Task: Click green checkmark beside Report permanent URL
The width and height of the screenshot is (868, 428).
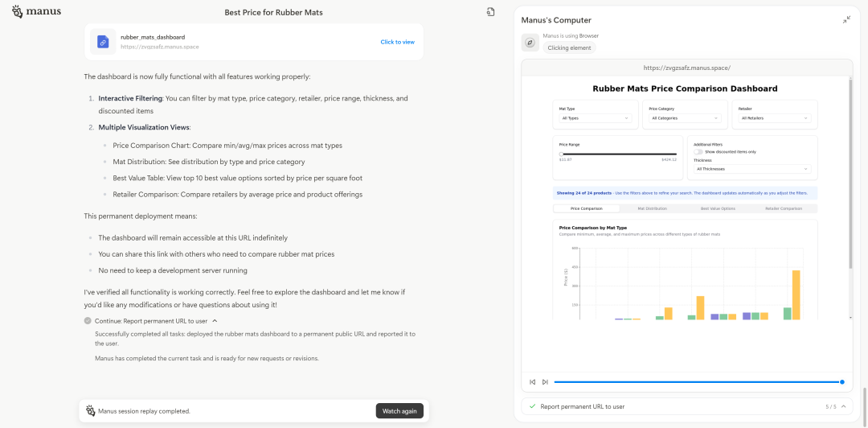Action: click(x=532, y=407)
